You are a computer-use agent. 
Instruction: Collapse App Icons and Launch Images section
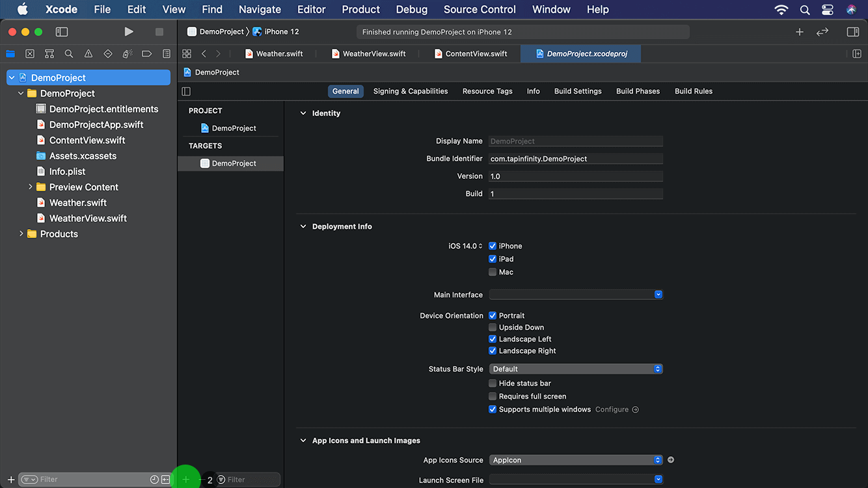tap(303, 441)
